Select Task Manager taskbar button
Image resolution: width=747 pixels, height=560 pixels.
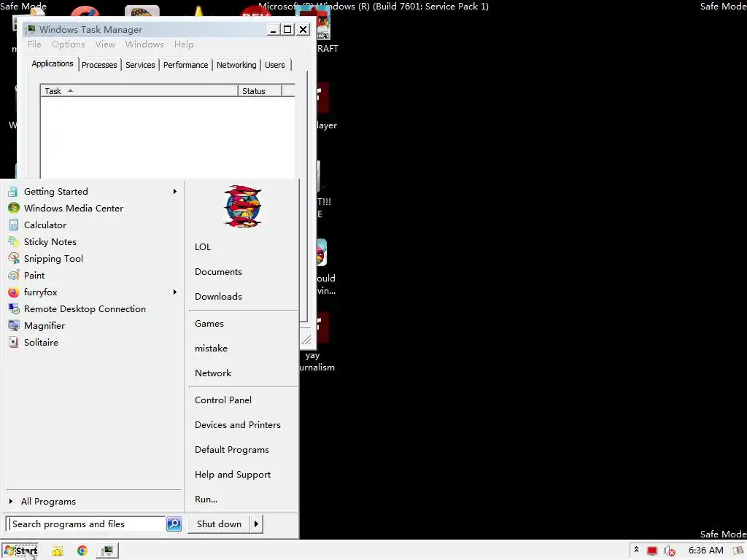click(x=107, y=551)
